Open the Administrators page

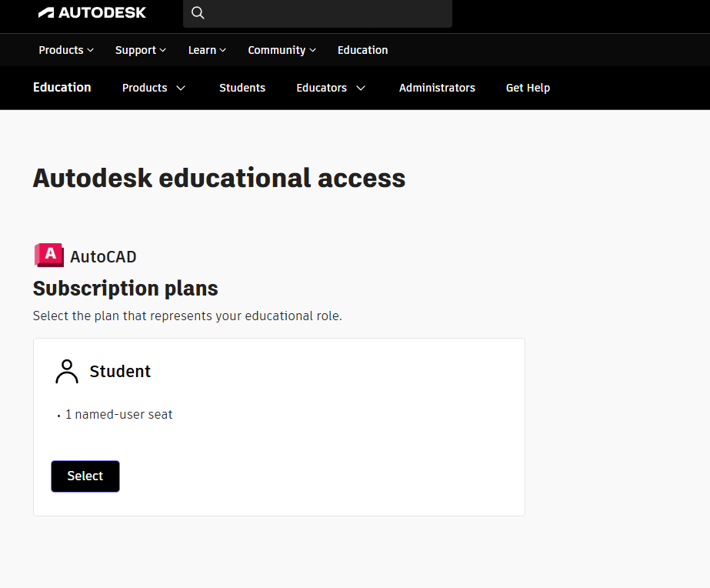click(x=437, y=88)
